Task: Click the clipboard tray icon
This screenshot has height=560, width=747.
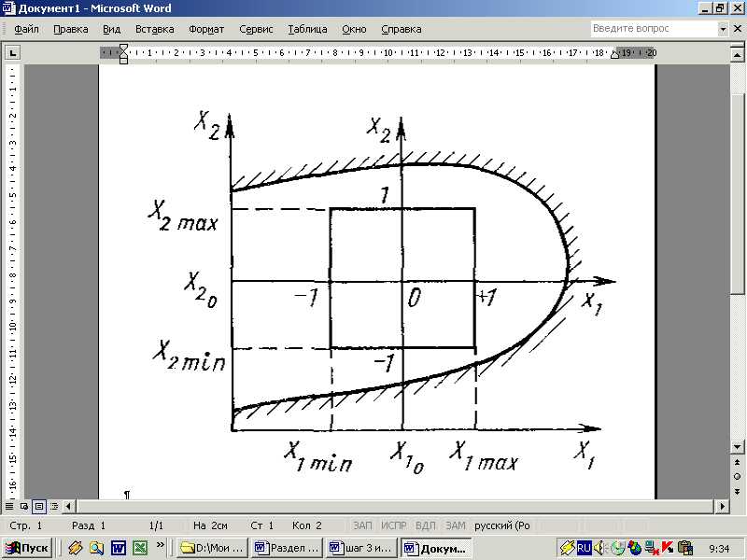Action: point(684,548)
